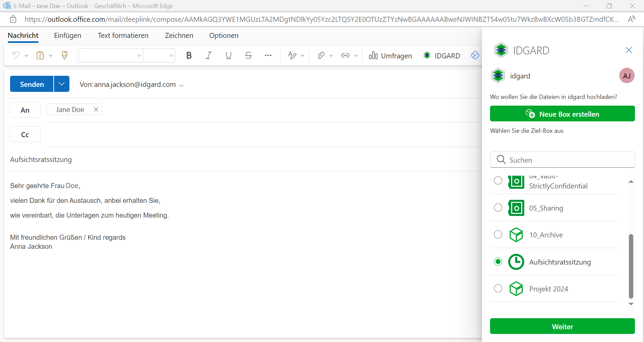Click the Suchen search field
This screenshot has height=342, width=644.
pos(562,160)
